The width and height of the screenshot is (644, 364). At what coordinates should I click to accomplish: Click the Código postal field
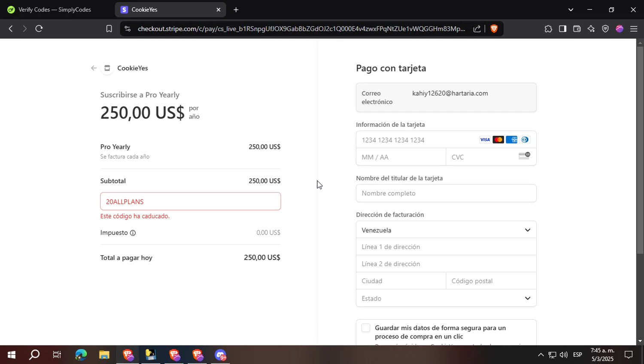coord(491,281)
